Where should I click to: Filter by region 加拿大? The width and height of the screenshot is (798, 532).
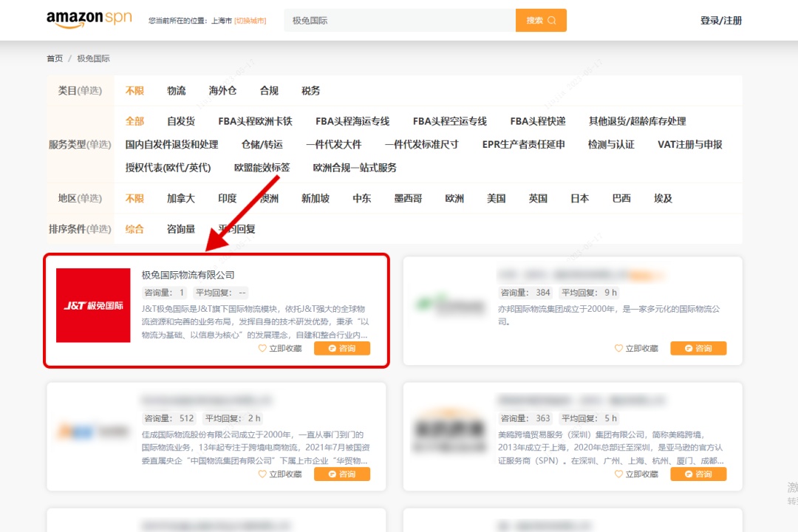pos(181,198)
